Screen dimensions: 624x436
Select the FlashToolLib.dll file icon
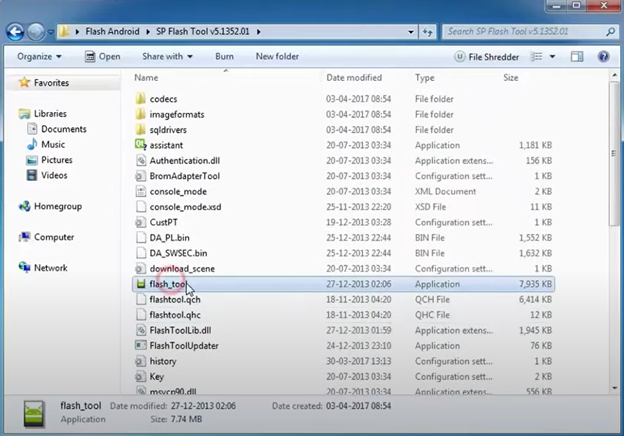(x=140, y=330)
